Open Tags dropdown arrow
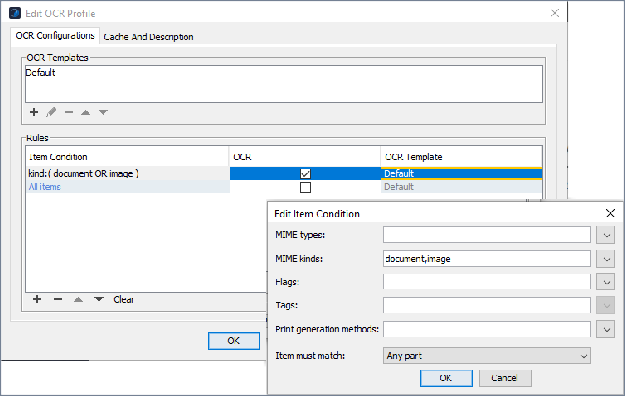The width and height of the screenshot is (625, 396). (x=606, y=305)
